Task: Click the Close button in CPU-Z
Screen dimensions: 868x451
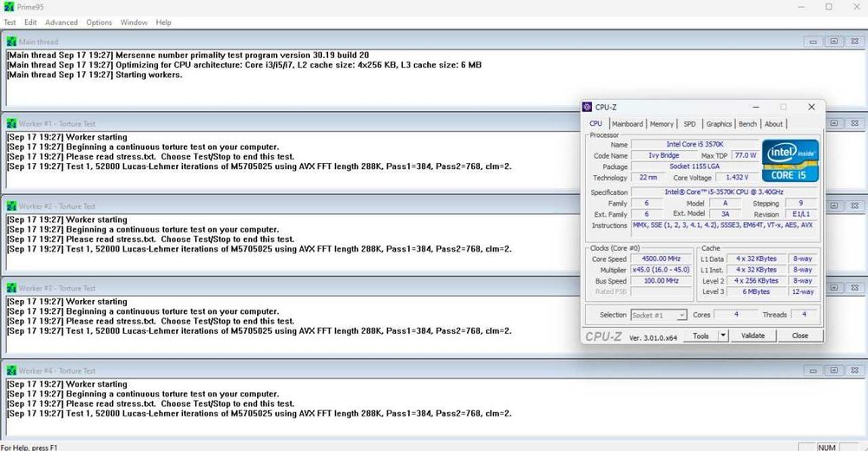Action: pyautogui.click(x=800, y=336)
